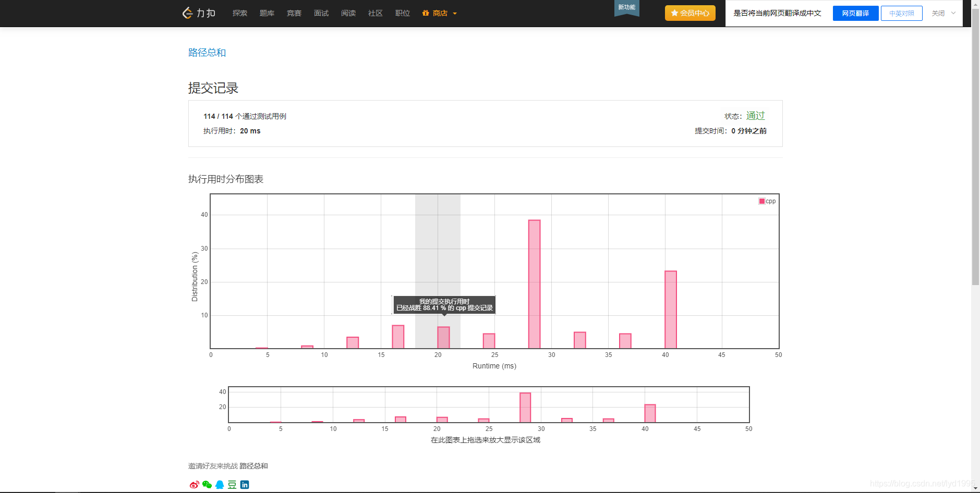Share via Douban icon
Screen dimensions: 980x493
click(x=232, y=485)
